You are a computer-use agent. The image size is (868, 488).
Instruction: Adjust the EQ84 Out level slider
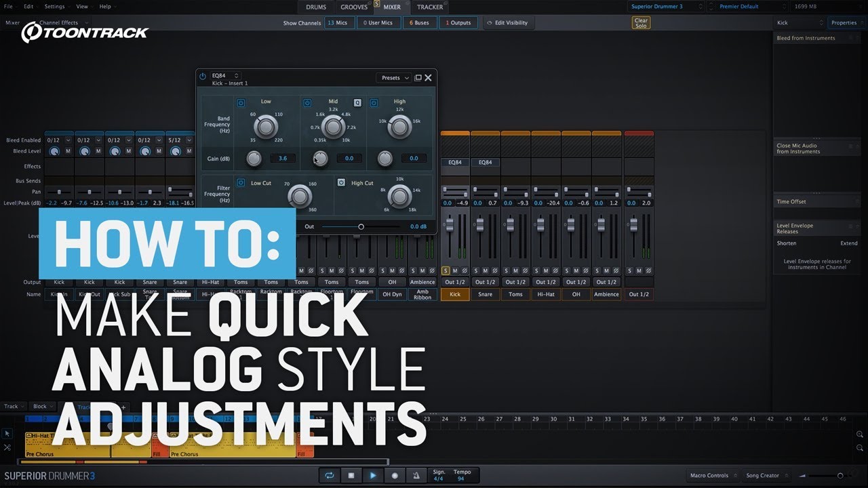[361, 226]
